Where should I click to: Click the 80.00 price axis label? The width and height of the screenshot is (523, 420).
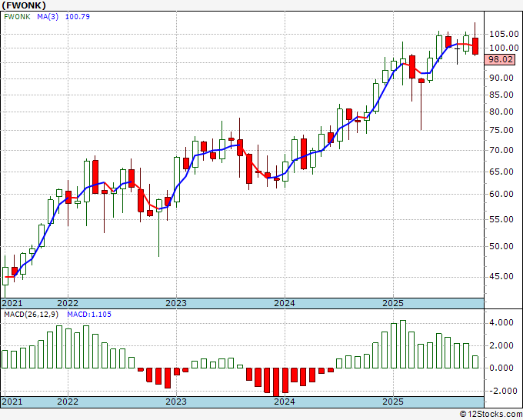tap(501, 112)
